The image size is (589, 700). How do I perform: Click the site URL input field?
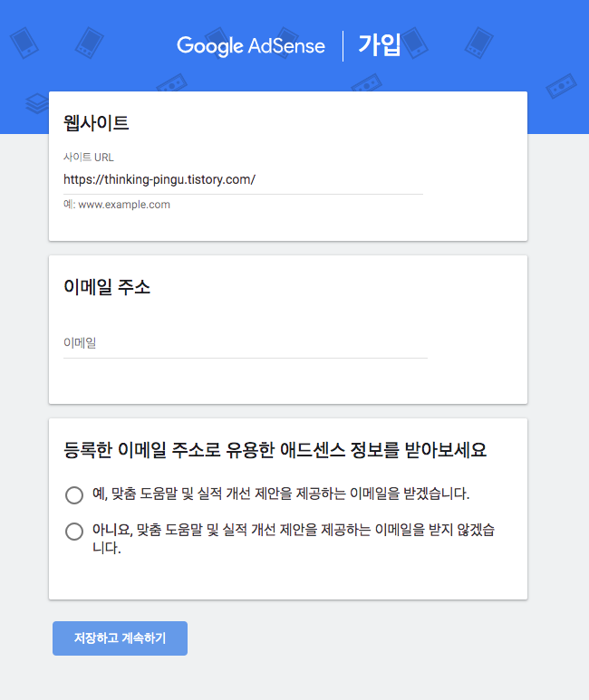coord(243,179)
